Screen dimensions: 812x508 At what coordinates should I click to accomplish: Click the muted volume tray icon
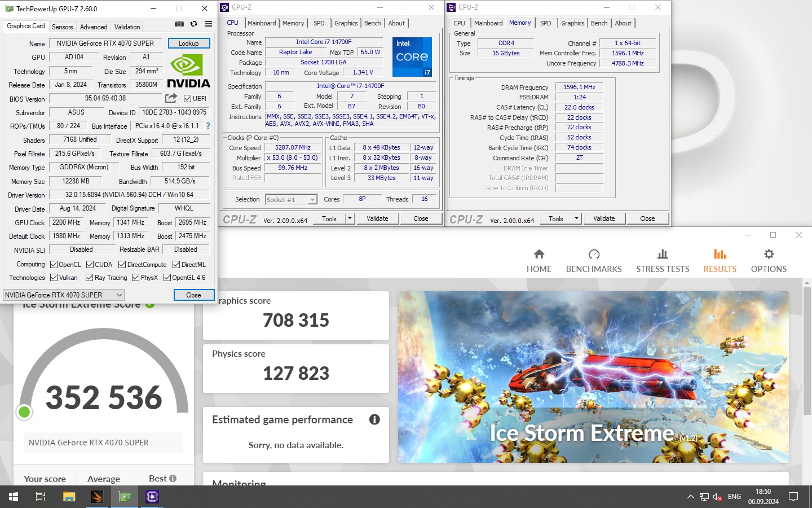(718, 497)
